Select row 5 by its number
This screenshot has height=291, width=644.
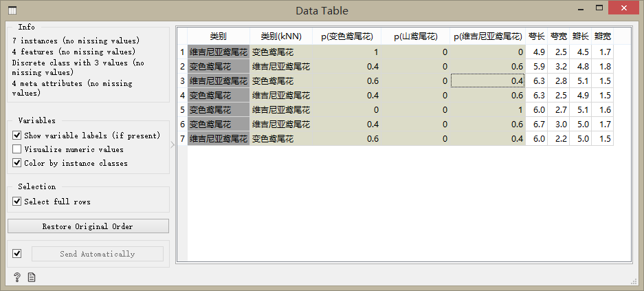[x=182, y=110]
